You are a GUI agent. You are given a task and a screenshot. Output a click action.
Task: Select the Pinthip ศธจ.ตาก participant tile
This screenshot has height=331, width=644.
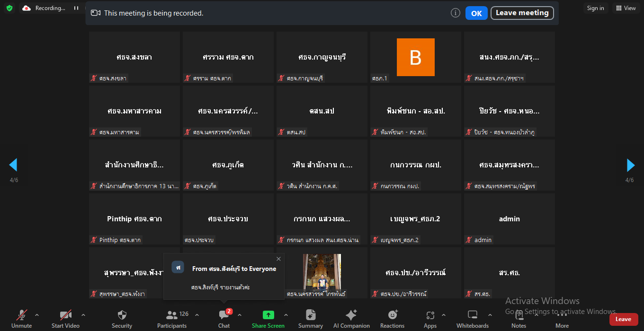pos(134,219)
